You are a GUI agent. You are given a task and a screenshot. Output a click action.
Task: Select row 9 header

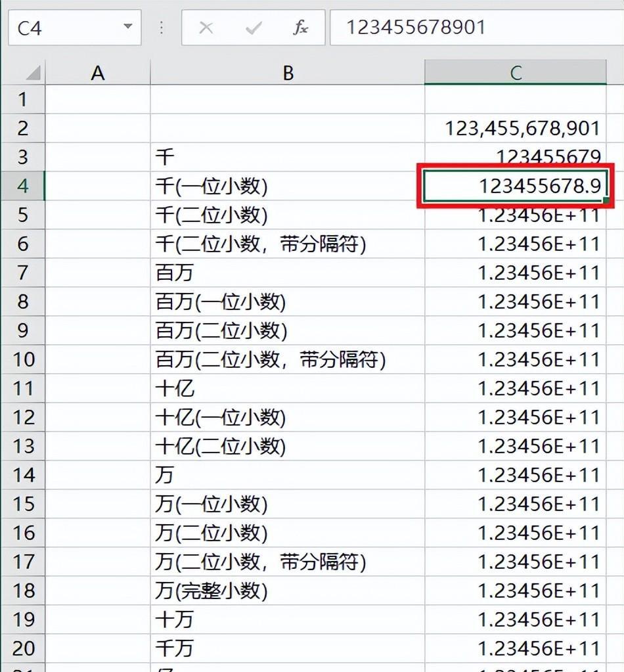[23, 330]
